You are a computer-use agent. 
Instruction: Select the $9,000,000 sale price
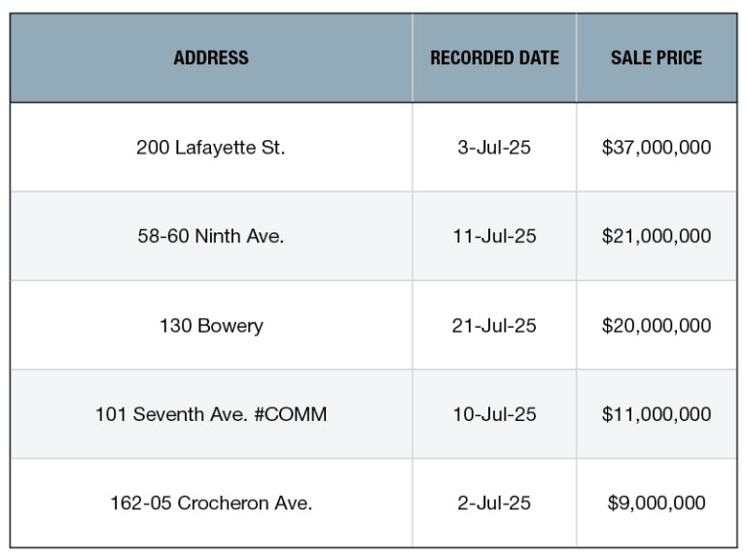(x=657, y=503)
